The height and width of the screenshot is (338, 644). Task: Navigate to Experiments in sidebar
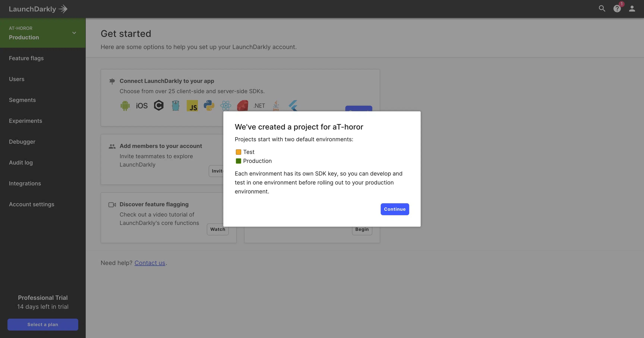click(x=26, y=121)
